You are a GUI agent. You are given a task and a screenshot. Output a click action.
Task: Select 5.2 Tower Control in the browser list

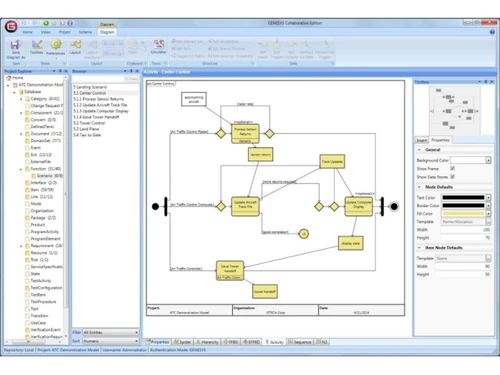89,123
